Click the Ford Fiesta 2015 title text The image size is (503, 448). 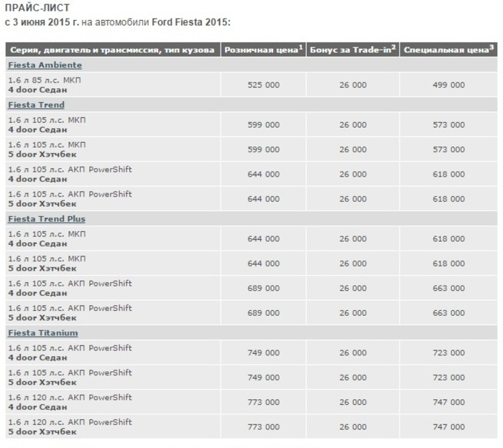[191, 22]
